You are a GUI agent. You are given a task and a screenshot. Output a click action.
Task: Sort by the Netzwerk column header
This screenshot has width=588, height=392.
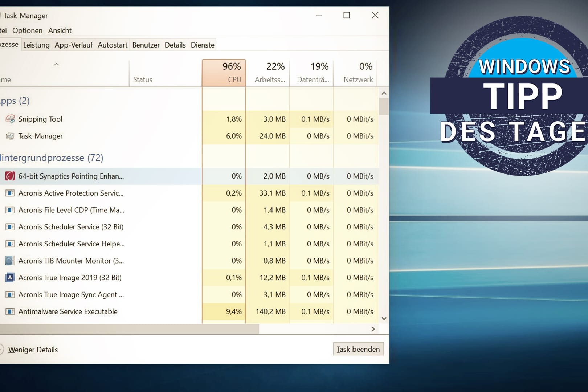pyautogui.click(x=355, y=73)
